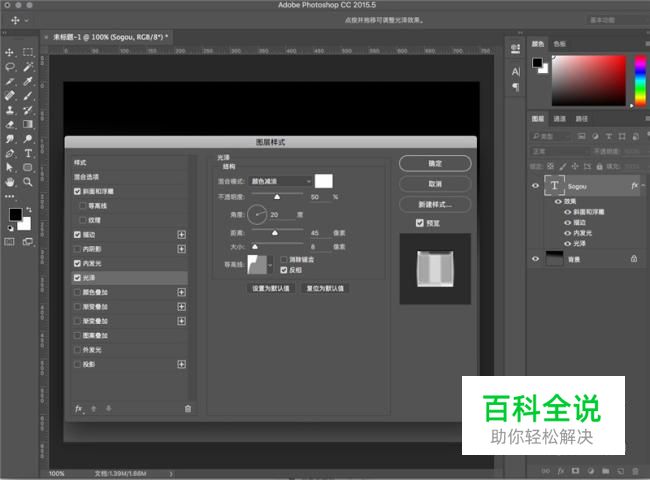Open the 混合模式 blend mode dropdown in dialog
The image size is (650, 480).
click(281, 182)
